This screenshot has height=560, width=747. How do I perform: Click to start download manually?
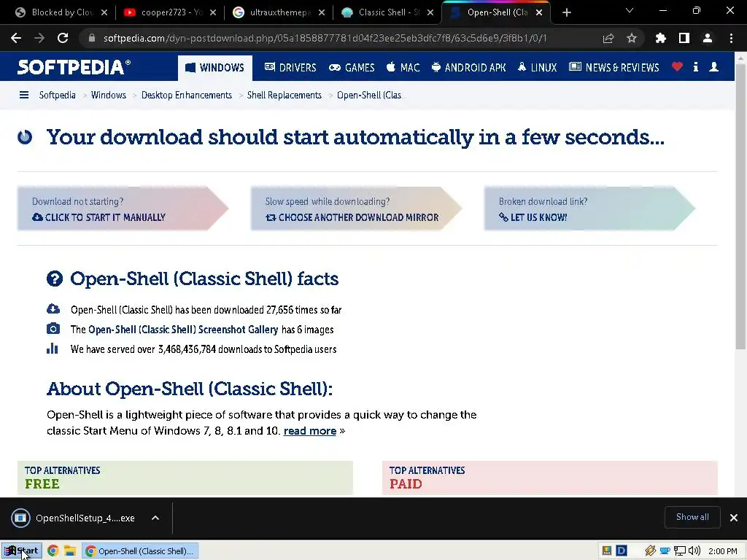[123, 209]
